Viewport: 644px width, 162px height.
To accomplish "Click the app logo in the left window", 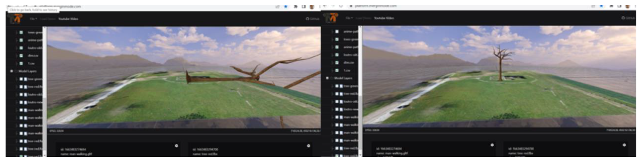I will pos(15,19).
